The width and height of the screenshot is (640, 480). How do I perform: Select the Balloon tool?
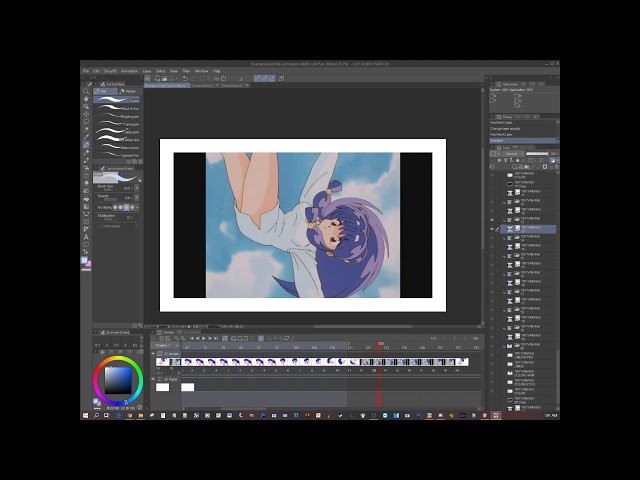point(86,245)
